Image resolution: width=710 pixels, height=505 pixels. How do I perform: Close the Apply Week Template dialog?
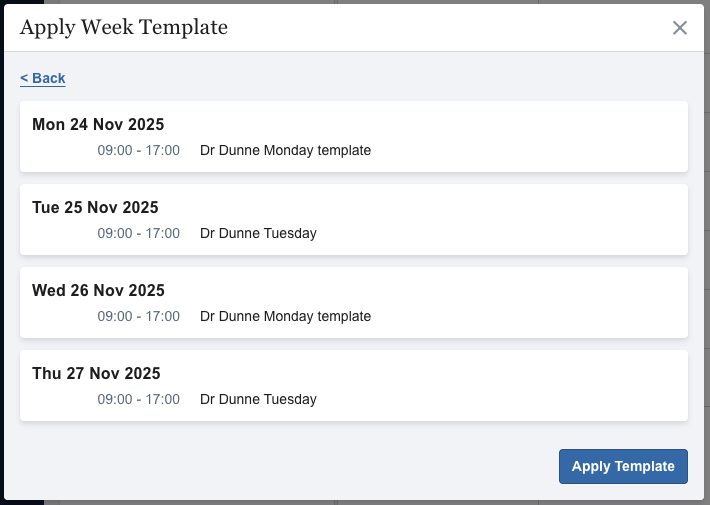[x=680, y=28]
